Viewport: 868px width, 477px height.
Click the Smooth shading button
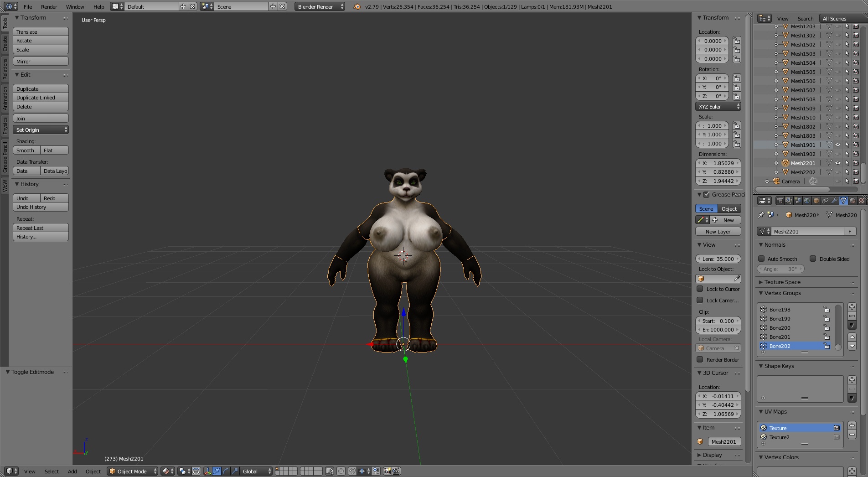pos(26,150)
